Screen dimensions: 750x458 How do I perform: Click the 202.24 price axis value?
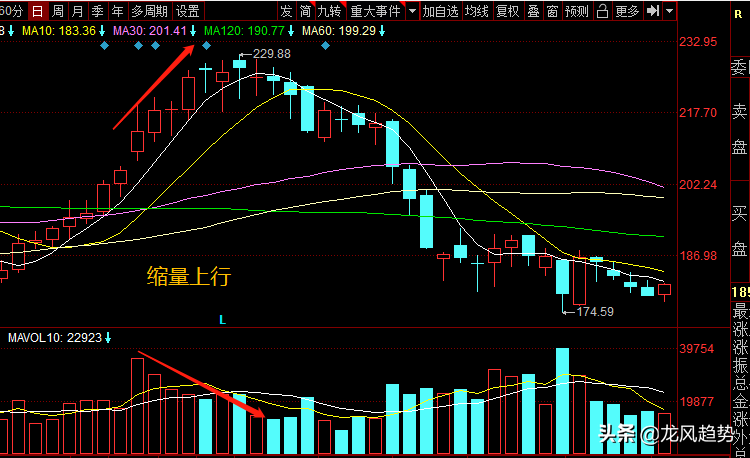pyautogui.click(x=698, y=185)
